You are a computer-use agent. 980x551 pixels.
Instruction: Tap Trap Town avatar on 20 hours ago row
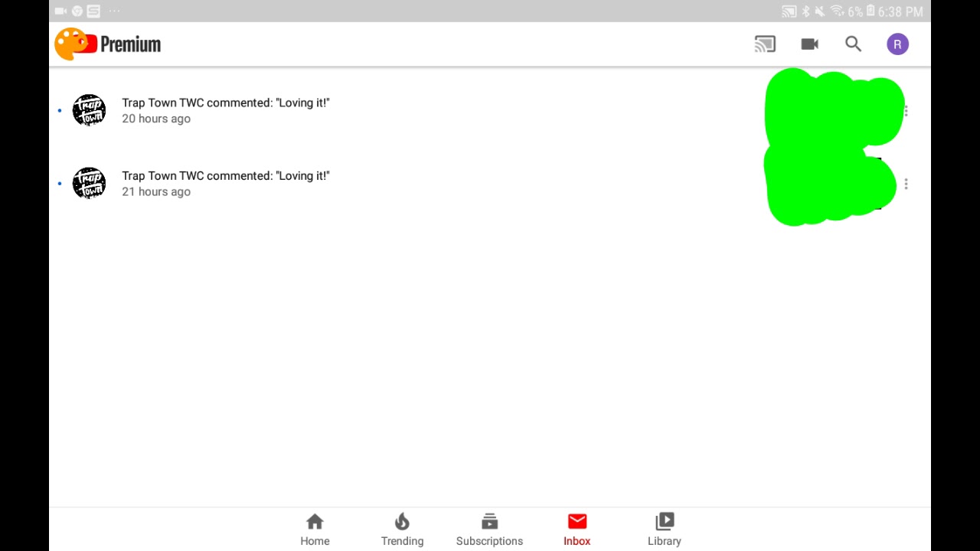pyautogui.click(x=89, y=110)
